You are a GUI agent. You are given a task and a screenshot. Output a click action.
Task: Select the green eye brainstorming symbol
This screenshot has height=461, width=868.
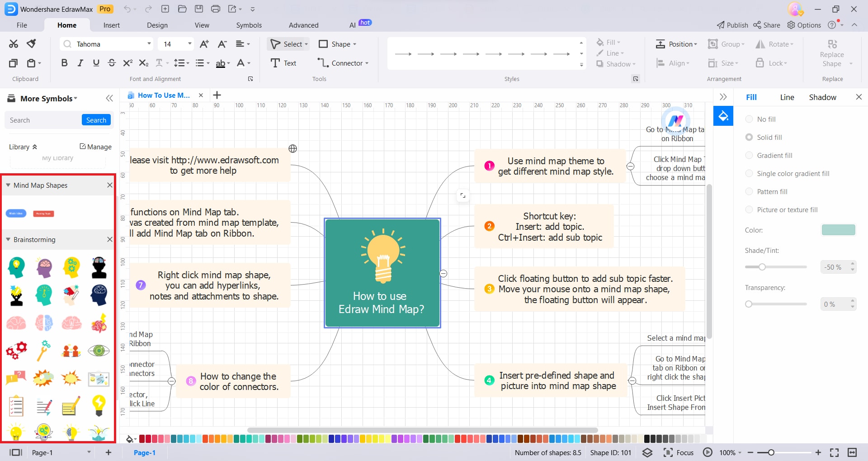pyautogui.click(x=99, y=351)
